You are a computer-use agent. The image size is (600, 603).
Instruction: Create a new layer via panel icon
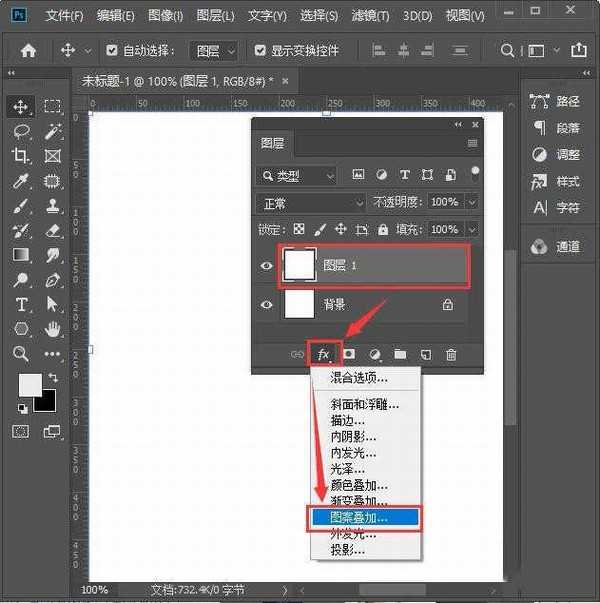(425, 354)
